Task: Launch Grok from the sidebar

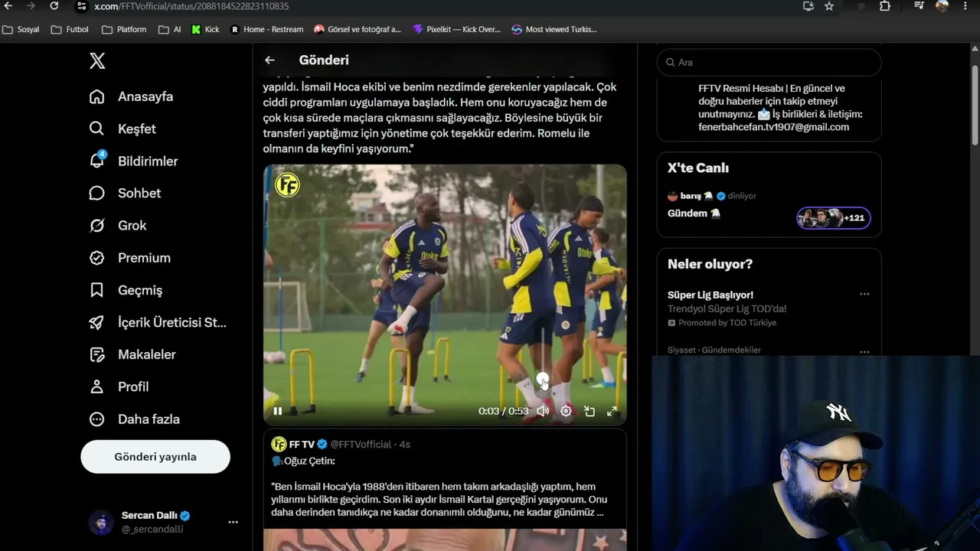Action: (117, 225)
